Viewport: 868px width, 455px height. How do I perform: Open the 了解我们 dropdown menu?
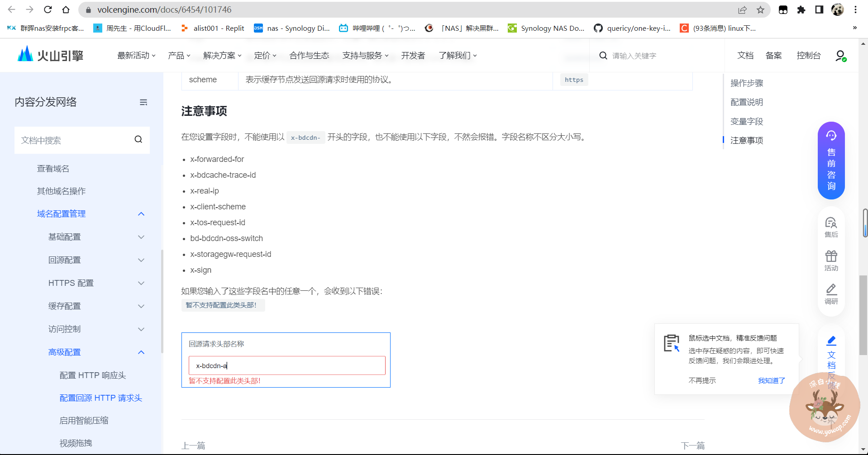[458, 56]
